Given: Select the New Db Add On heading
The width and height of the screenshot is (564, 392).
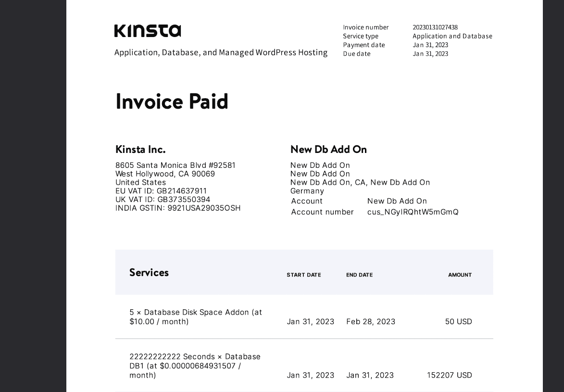Looking at the screenshot, I should pyautogui.click(x=328, y=150).
